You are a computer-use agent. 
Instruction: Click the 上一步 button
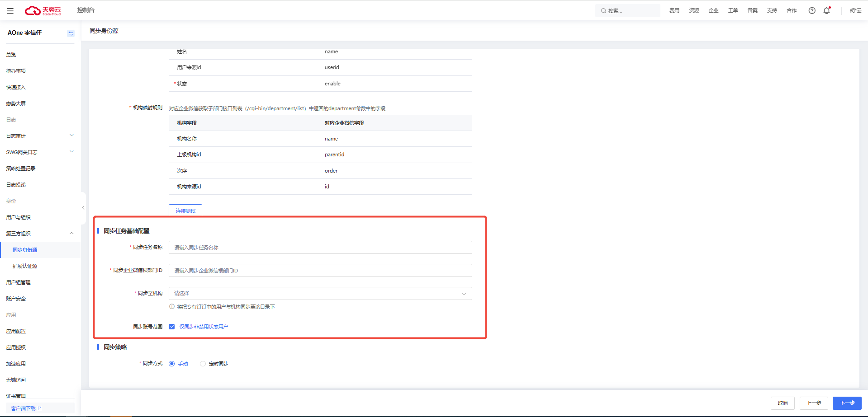pyautogui.click(x=814, y=403)
